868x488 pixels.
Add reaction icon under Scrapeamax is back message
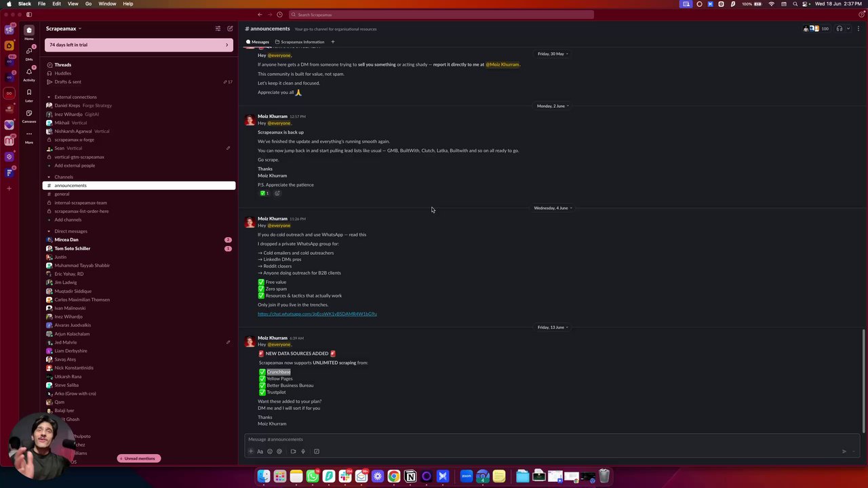[x=277, y=193]
